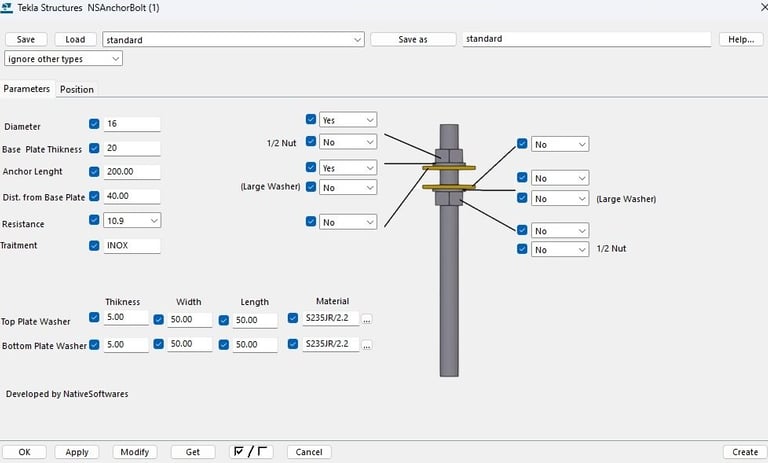Open the top right No dropdown
Image resolution: width=768 pixels, height=463 pixels.
coord(560,144)
